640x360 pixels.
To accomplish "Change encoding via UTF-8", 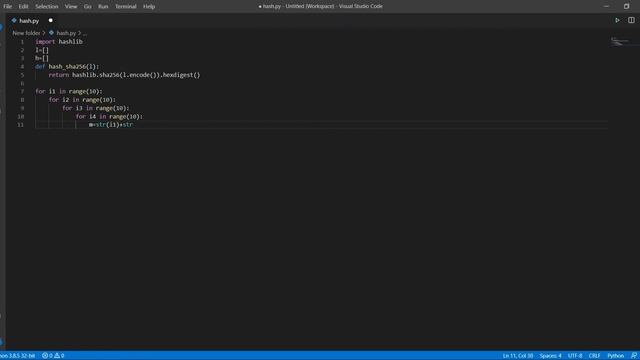I will (x=575, y=356).
